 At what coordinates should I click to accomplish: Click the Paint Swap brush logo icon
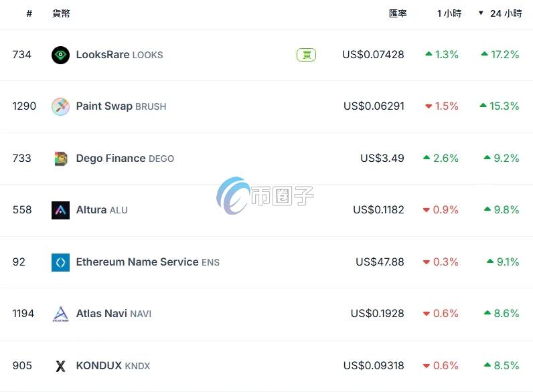coord(60,106)
